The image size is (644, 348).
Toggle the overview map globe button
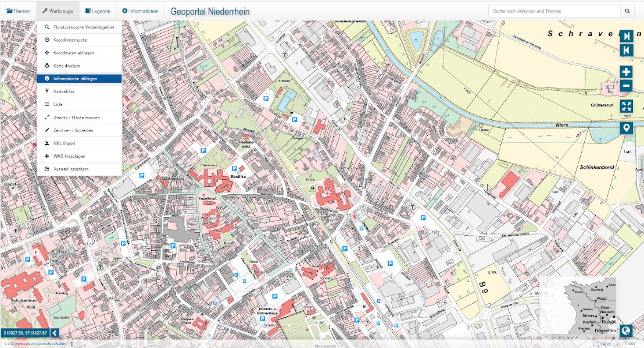(x=626, y=331)
